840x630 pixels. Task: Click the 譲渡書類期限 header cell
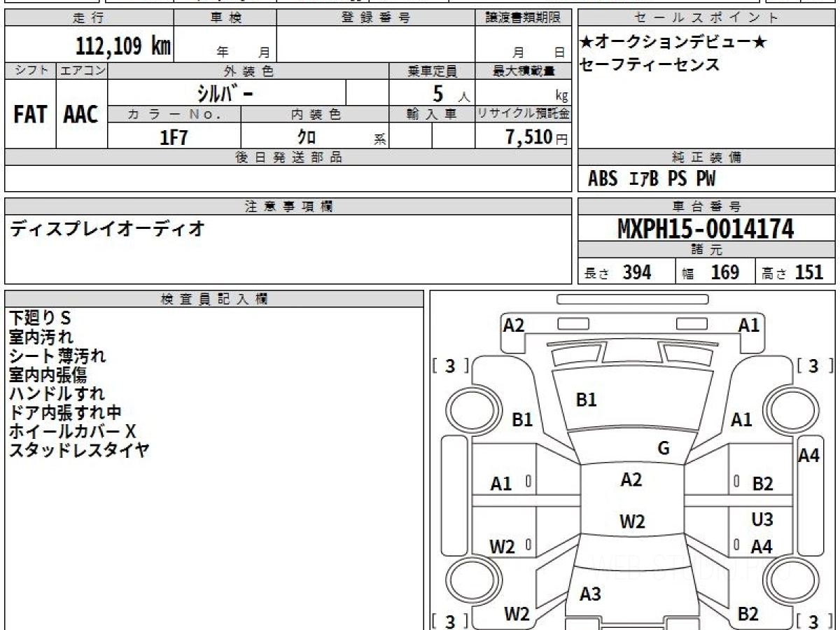523,17
